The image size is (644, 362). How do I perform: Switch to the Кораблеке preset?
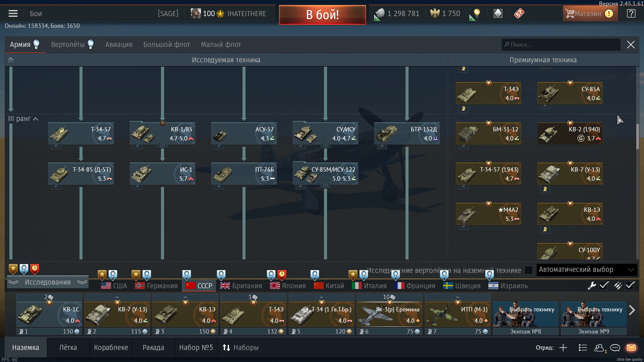(111, 348)
